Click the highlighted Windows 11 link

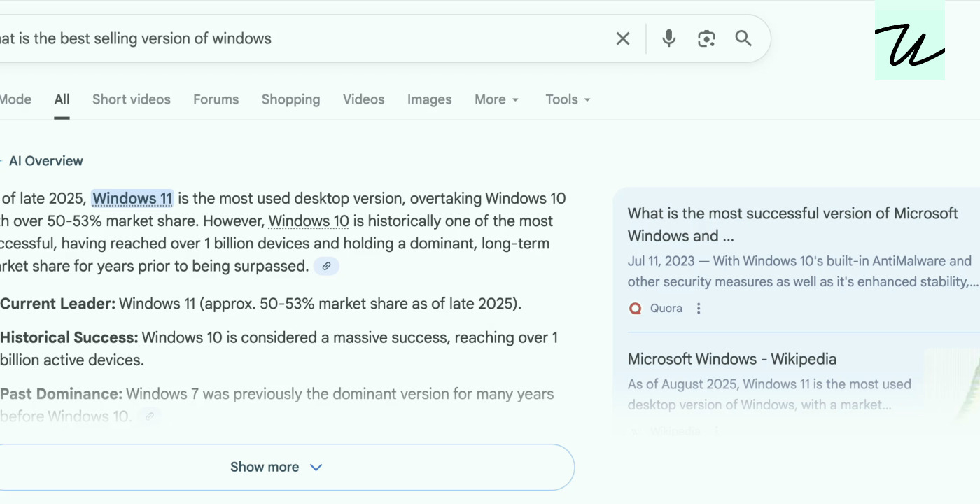coord(132,199)
